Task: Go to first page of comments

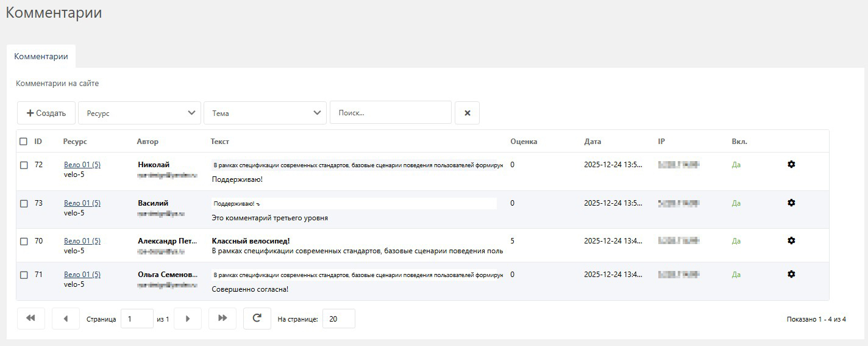Action: click(x=31, y=319)
